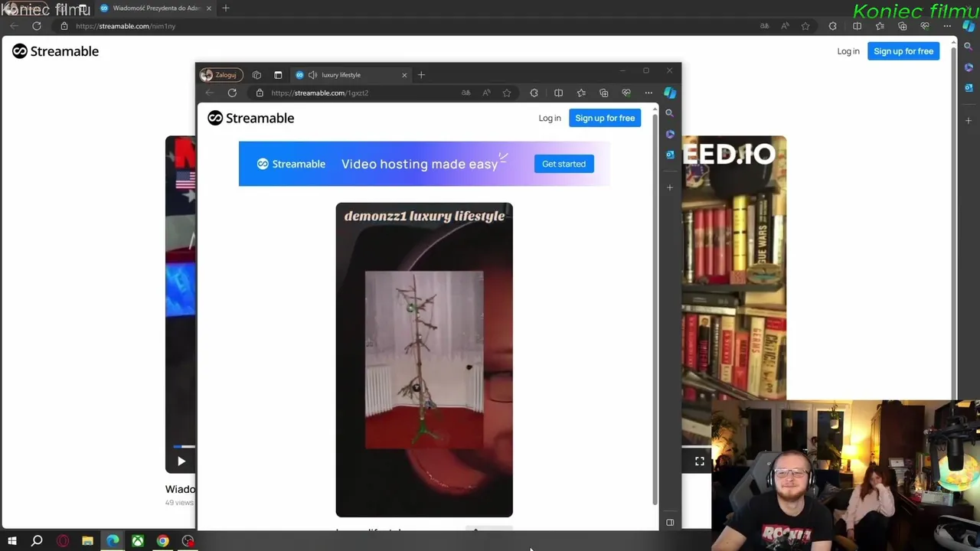Open Settings and more menu, front window
980x551 pixels.
(648, 93)
